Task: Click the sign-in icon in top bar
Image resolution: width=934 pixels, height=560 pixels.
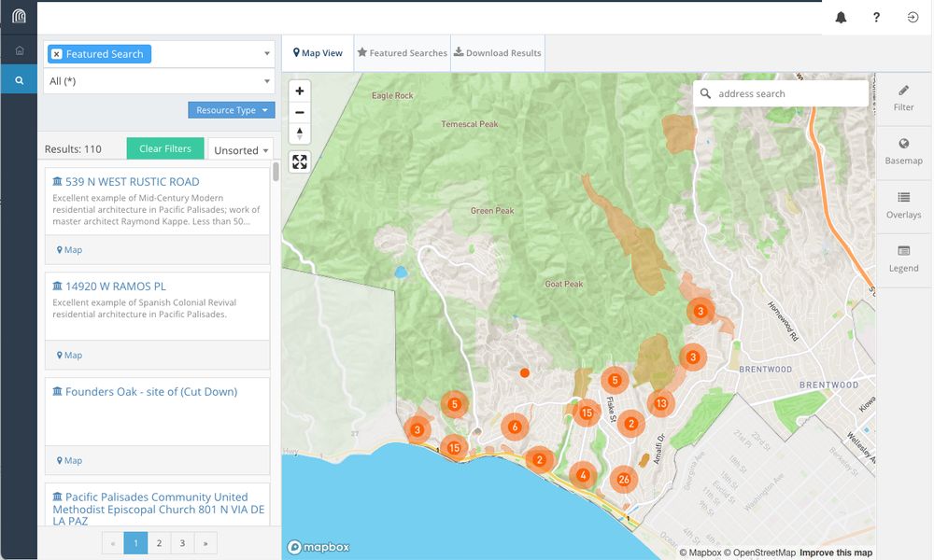Action: 913,18
